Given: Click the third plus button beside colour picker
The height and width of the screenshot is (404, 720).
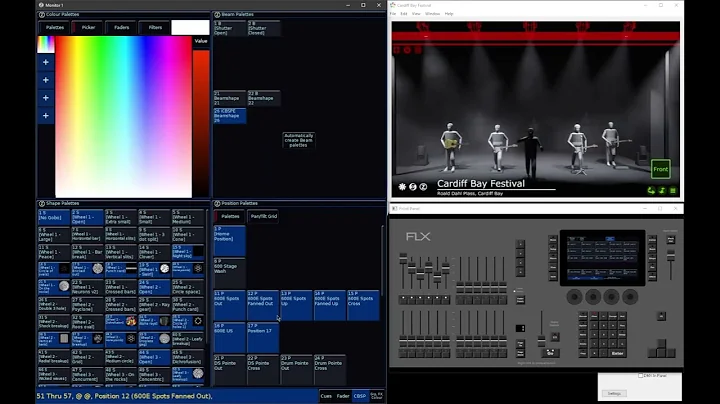Looking at the screenshot, I should (45, 98).
